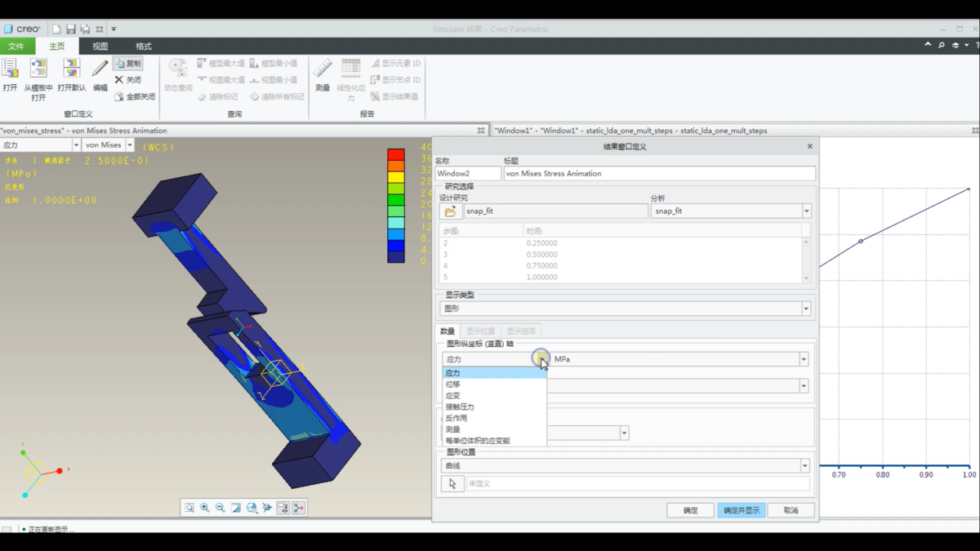Viewport: 980px width, 551px height.
Task: Click 显示元素 ID icon
Action: point(376,64)
